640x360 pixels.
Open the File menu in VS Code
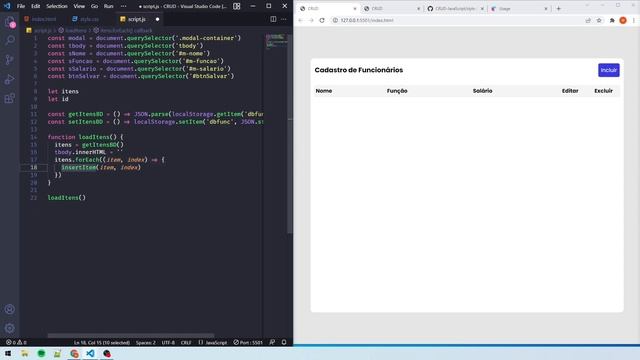coord(21,6)
